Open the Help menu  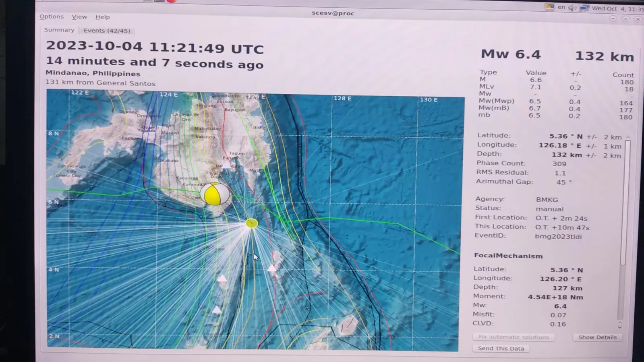pos(102,17)
